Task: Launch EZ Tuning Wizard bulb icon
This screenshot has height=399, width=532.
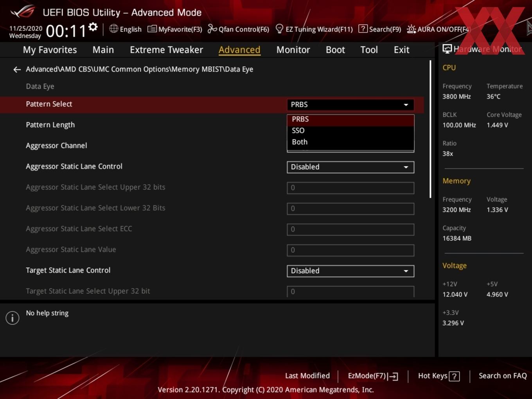Action: 279,29
